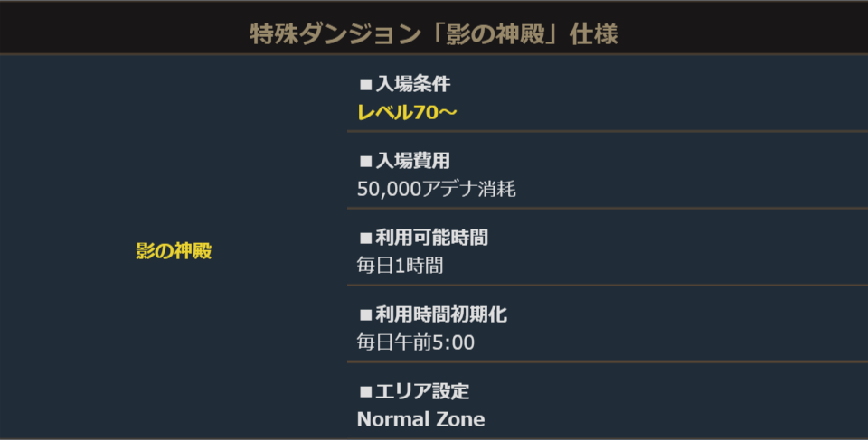This screenshot has width=868, height=440.
Task: Click divider line between 利用可能時間 and 利用時間初期化 rows
Action: (x=607, y=285)
